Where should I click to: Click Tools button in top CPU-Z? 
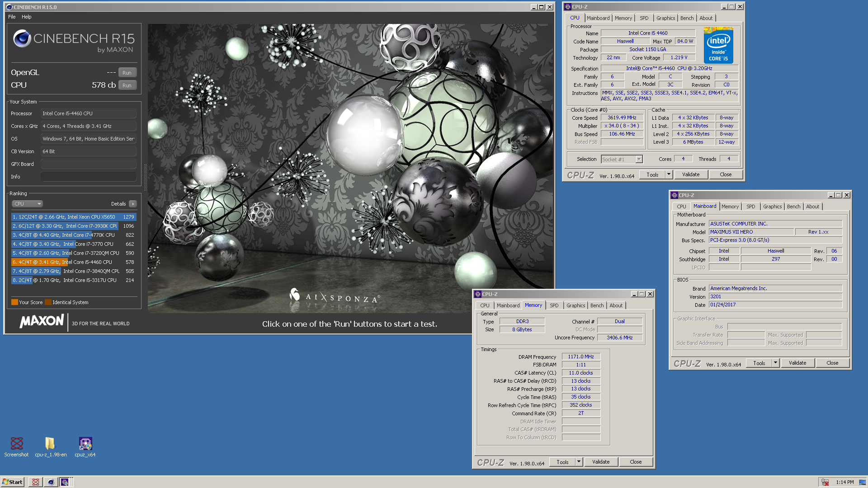pos(652,175)
